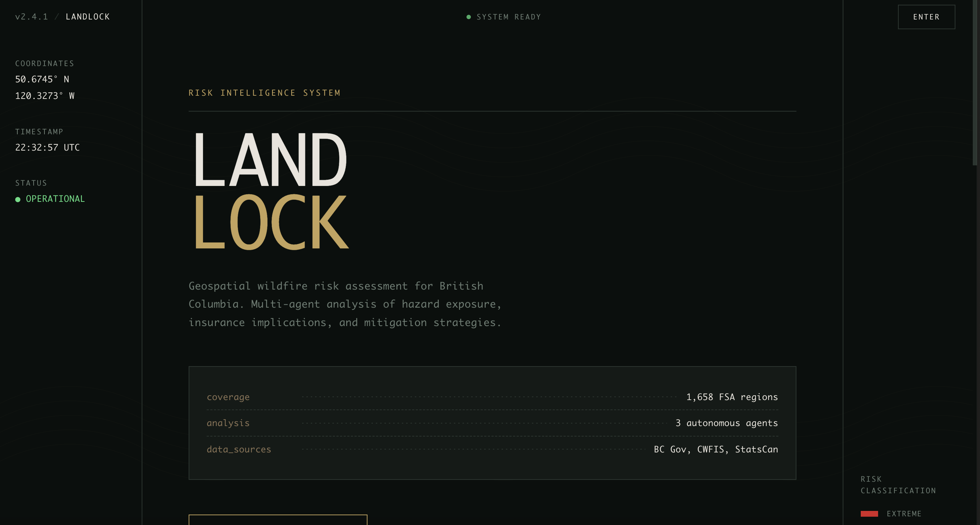Click the gold-outlined button below the stats panel
This screenshot has height=525, width=980.
pos(278,520)
